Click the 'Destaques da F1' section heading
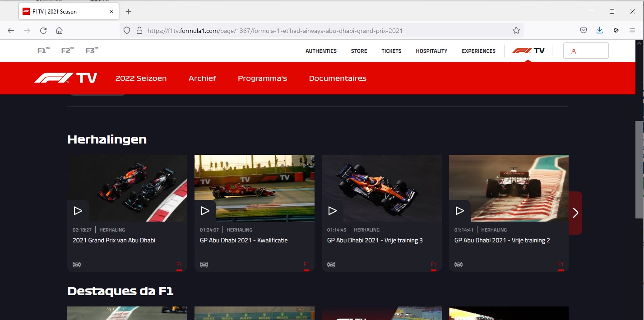644x320 pixels. (x=120, y=291)
